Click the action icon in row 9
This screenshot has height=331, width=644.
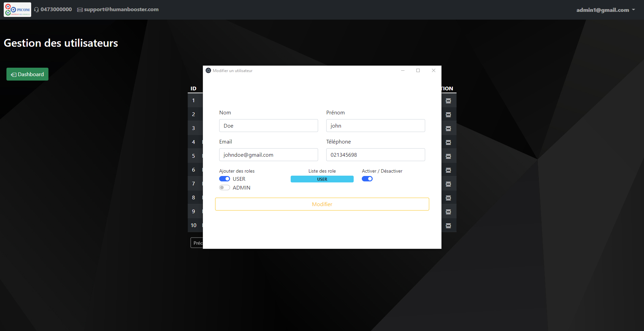[x=448, y=212]
